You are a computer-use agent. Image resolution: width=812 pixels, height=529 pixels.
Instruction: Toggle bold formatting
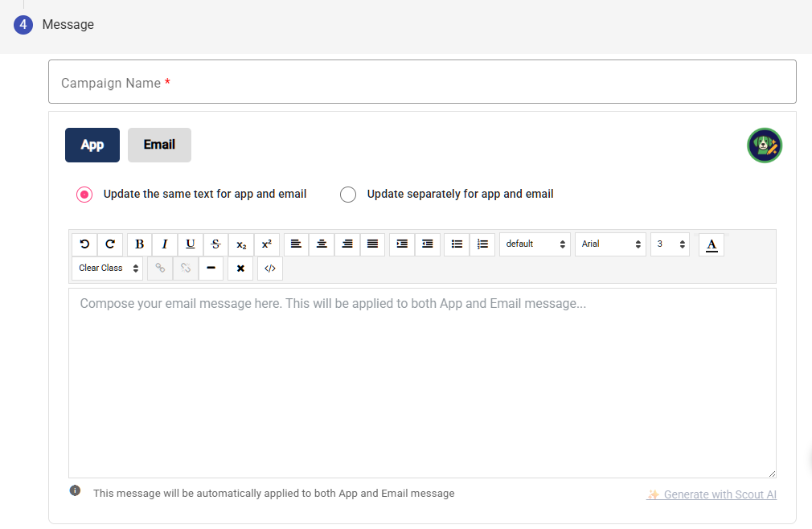tap(140, 244)
